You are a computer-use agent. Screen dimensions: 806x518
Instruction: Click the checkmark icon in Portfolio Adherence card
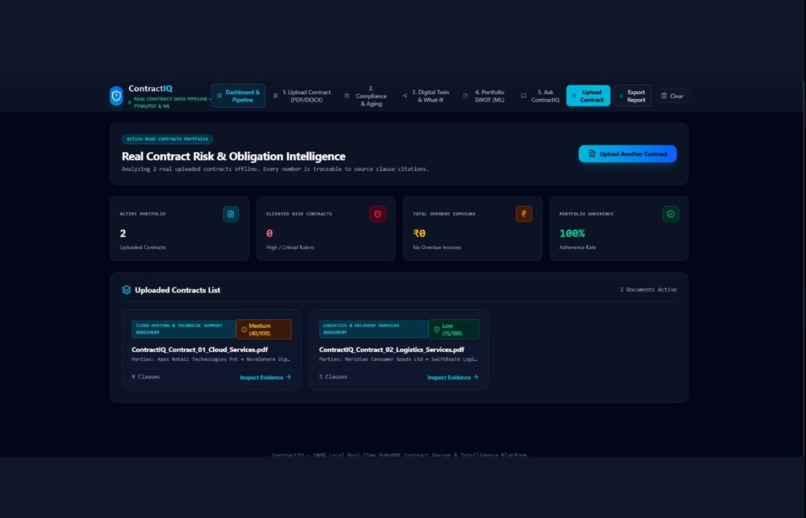coord(671,214)
